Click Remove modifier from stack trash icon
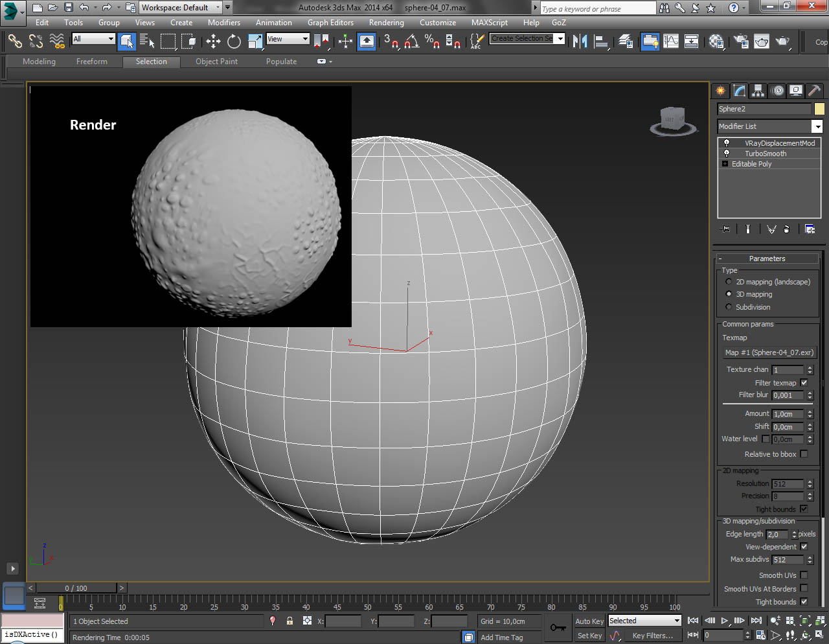 tap(787, 229)
